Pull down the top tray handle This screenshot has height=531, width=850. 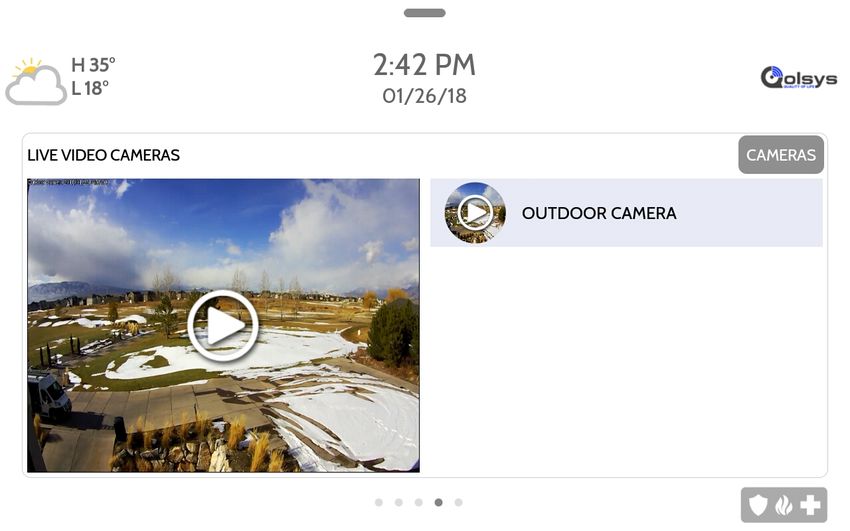[424, 12]
